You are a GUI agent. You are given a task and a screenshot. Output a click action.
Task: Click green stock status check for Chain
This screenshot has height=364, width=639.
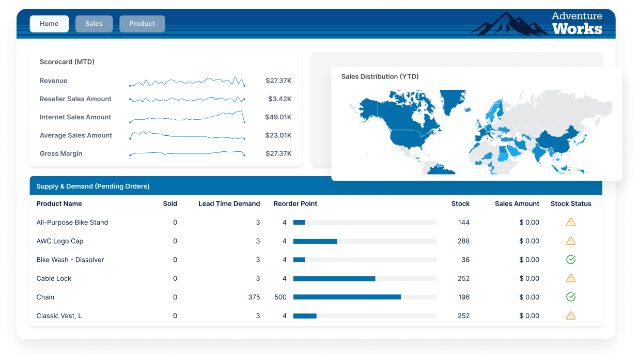(570, 297)
